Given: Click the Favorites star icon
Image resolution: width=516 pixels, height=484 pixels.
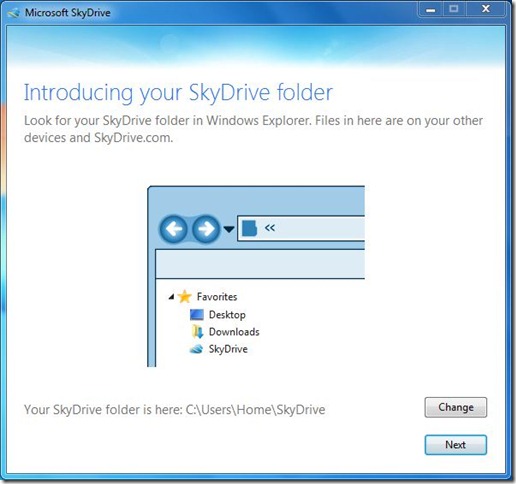Looking at the screenshot, I should (184, 296).
